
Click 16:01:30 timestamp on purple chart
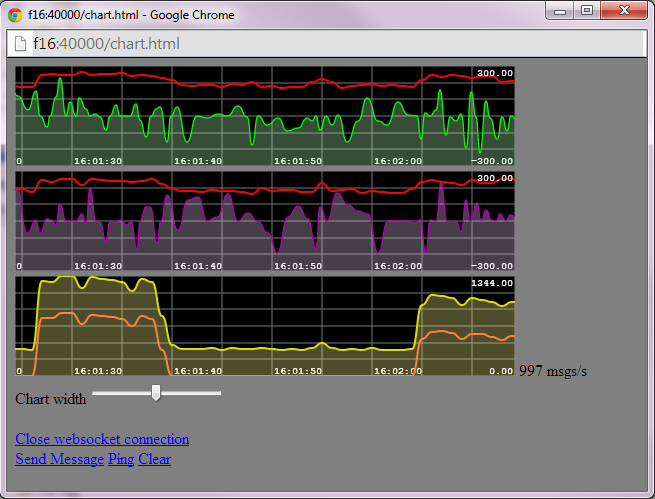tap(98, 266)
